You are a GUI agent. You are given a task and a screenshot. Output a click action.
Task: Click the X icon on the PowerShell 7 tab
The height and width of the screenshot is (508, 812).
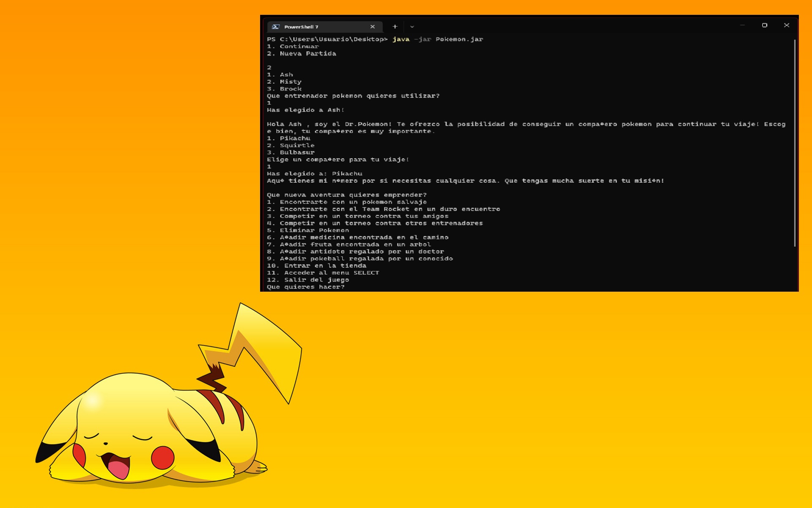[x=372, y=26]
